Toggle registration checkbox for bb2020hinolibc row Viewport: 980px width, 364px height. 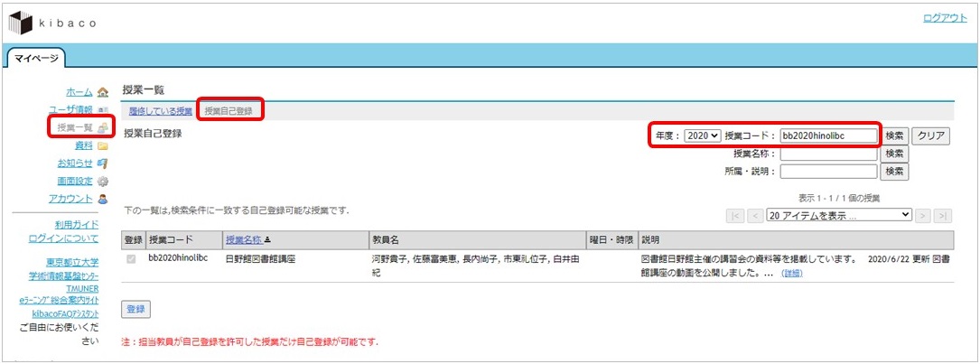[x=131, y=258]
